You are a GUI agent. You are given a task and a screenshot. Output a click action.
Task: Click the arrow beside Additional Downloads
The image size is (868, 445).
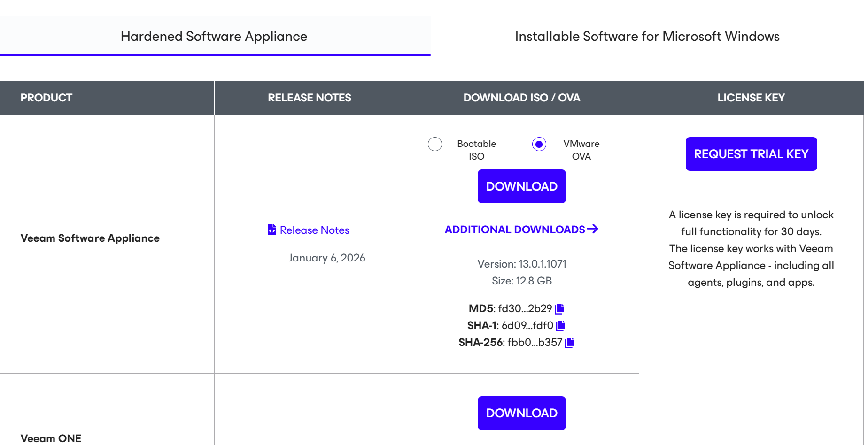(593, 229)
